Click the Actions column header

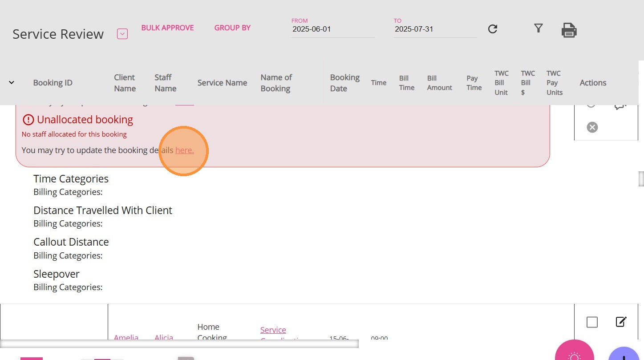593,83
